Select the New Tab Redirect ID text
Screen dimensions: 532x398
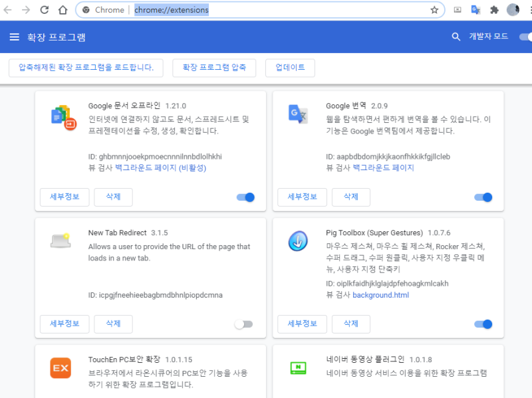point(156,295)
